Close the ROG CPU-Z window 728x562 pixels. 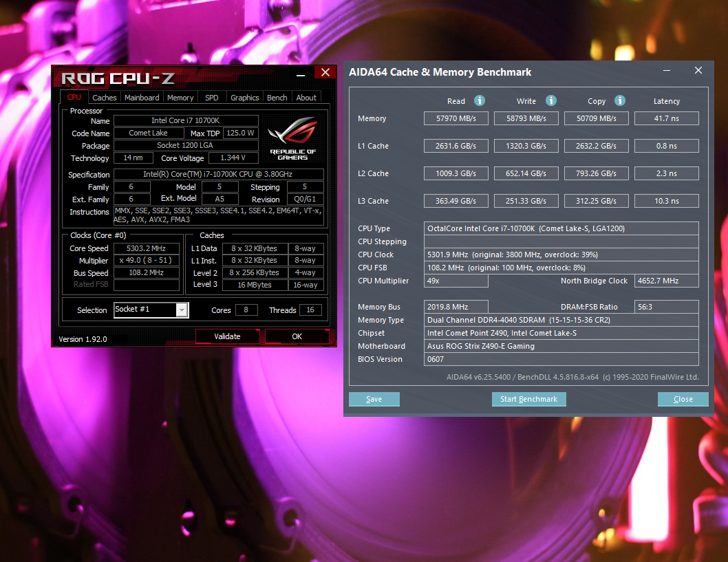coord(325,72)
